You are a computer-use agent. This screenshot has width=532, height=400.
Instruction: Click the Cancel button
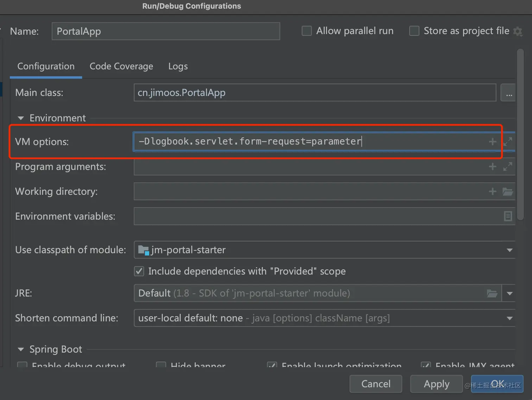pyautogui.click(x=376, y=384)
